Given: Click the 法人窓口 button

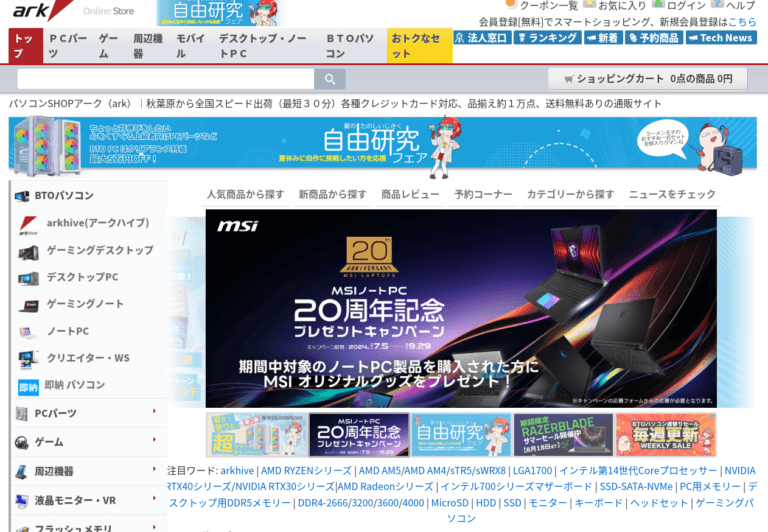Looking at the screenshot, I should pyautogui.click(x=482, y=38).
